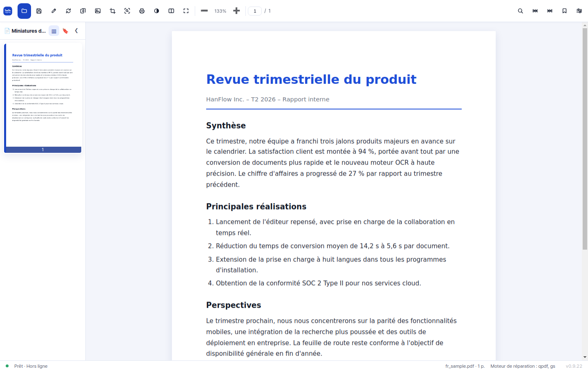Click the image icon in the toolbar
Viewport: 588px width, 371px height.
coord(98,11)
